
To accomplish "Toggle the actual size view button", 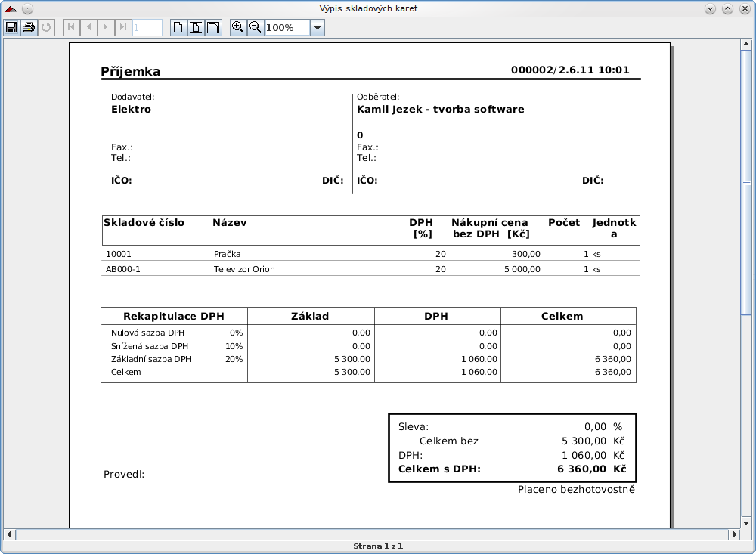I will point(178,28).
